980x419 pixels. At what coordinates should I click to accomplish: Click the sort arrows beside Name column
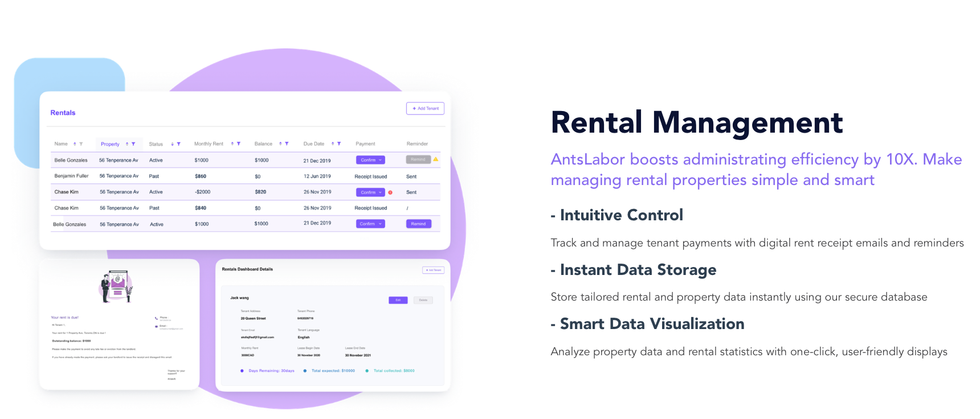[x=75, y=144]
